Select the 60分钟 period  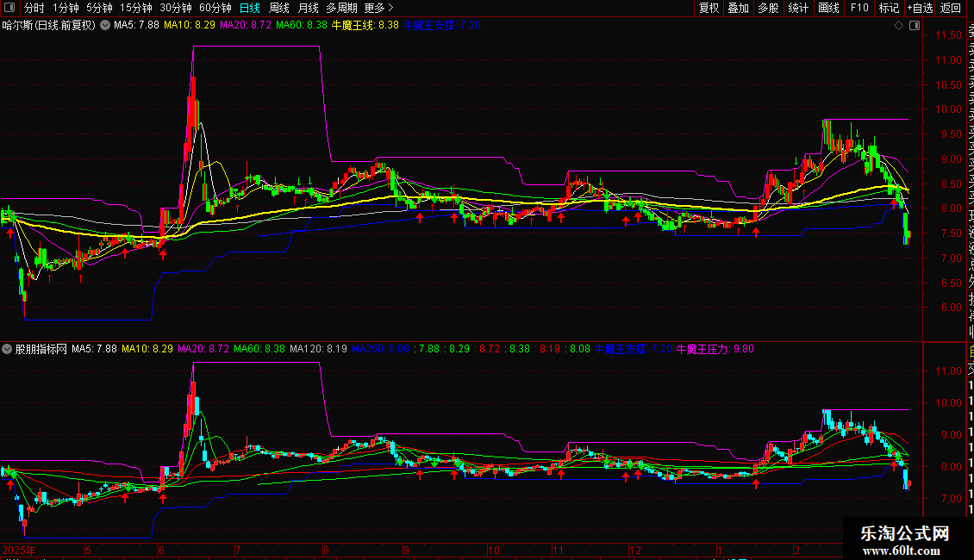(x=215, y=8)
